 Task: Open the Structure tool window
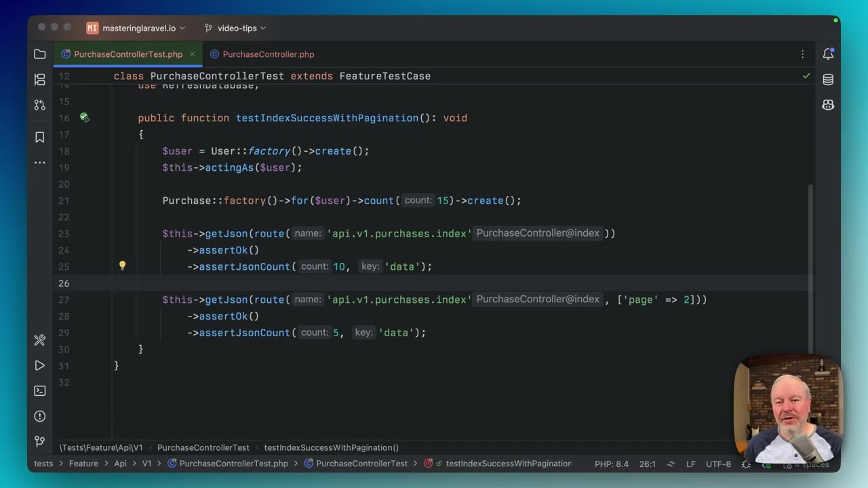pos(40,79)
